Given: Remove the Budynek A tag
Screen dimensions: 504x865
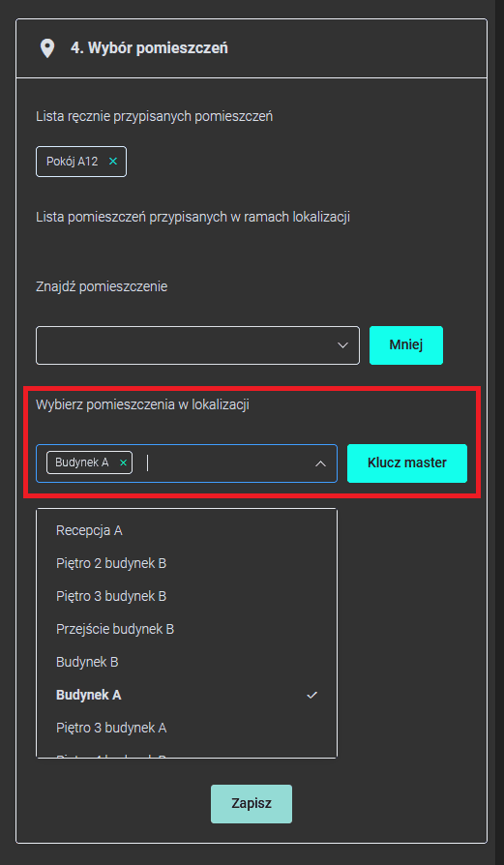Looking at the screenshot, I should 124,462.
